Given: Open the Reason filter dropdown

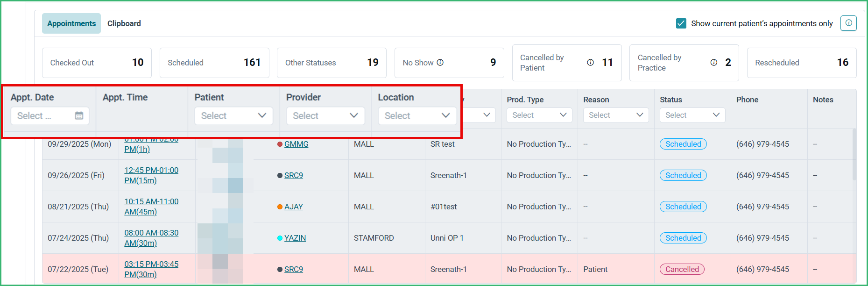Looking at the screenshot, I should (x=616, y=115).
